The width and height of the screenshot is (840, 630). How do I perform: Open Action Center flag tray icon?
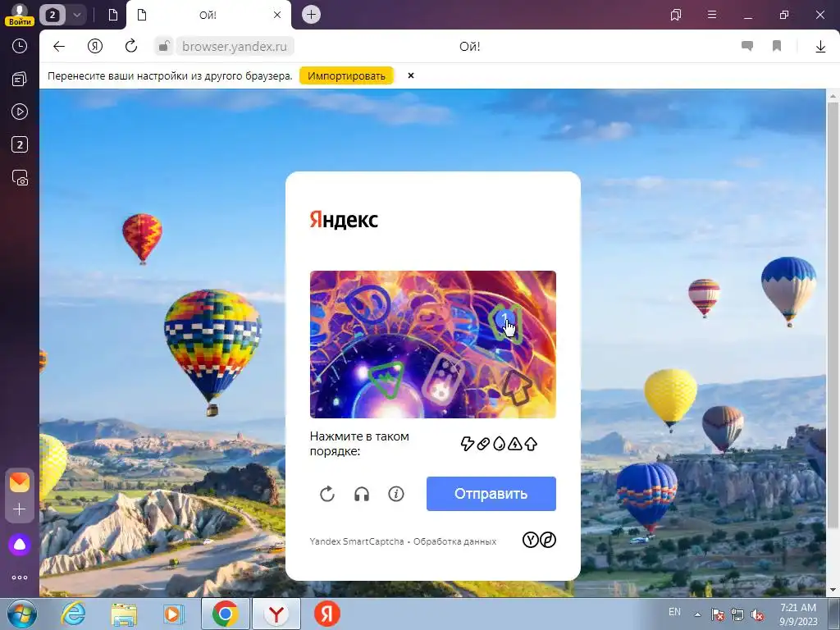(717, 615)
